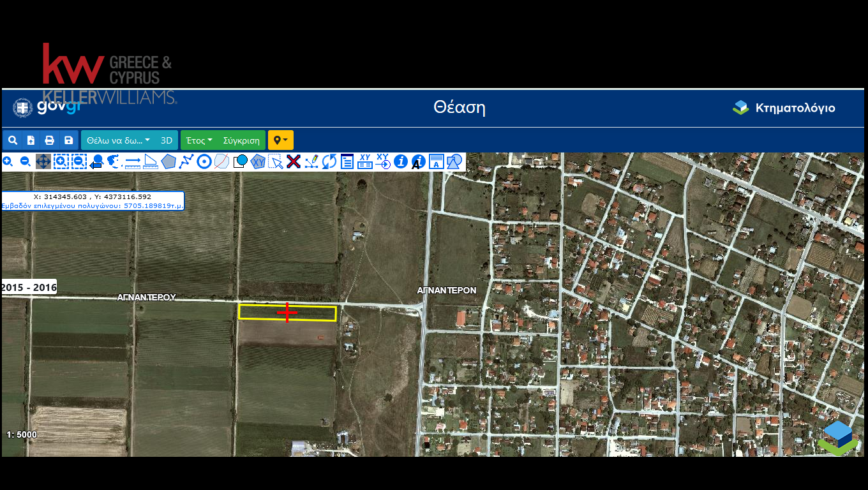This screenshot has width=868, height=490.
Task: Click the first blue info icon
Action: [400, 161]
